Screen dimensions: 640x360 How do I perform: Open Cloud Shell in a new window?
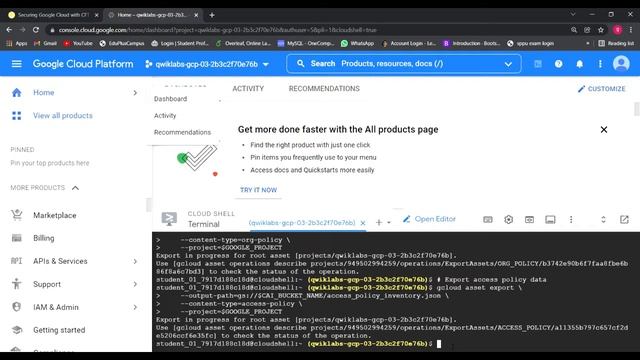[624, 220]
